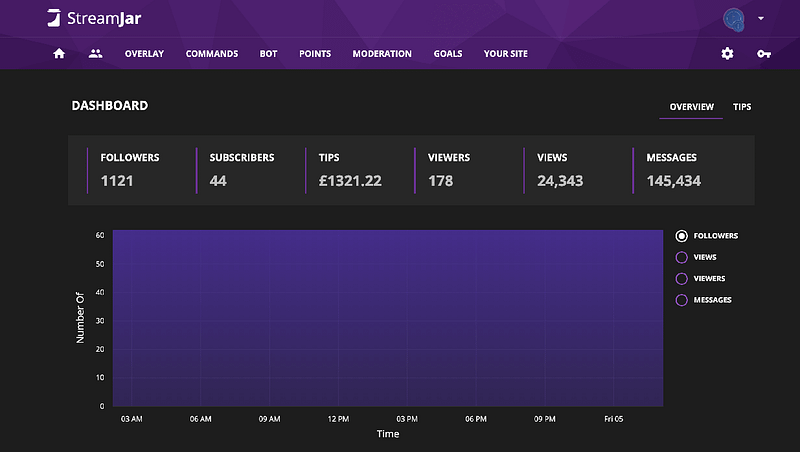800x452 pixels.
Task: Select the Views chart radio button
Action: [x=682, y=257]
